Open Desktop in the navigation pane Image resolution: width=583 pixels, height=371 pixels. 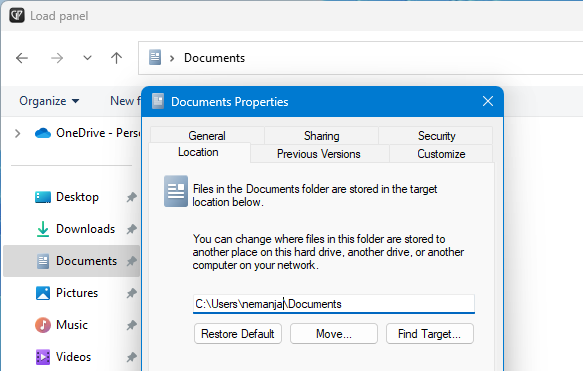(x=77, y=197)
